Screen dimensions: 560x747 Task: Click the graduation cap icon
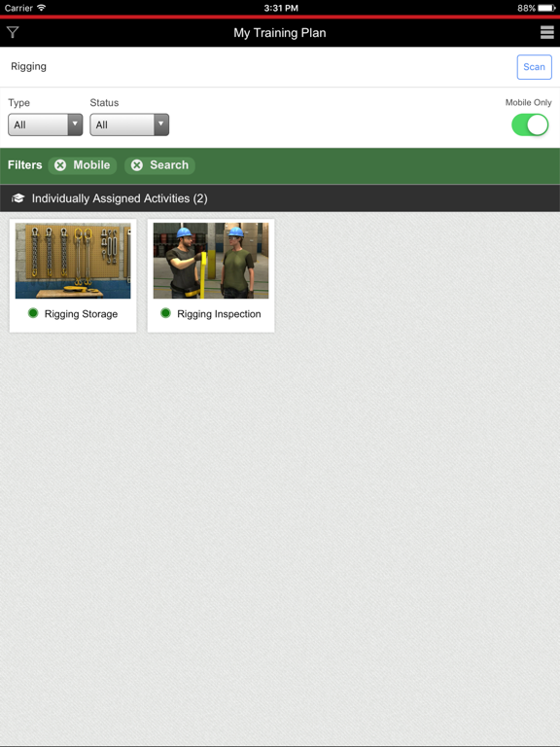[18, 198]
